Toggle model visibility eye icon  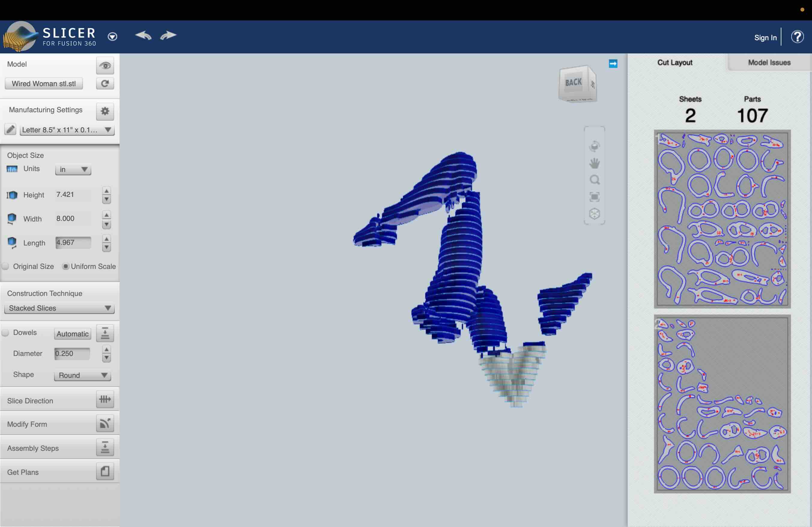click(105, 65)
